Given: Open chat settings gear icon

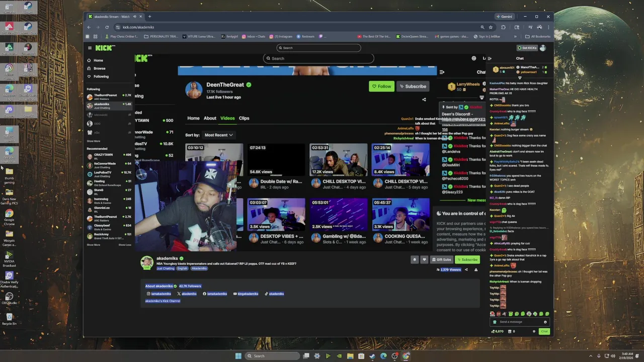Looking at the screenshot, I should click(534, 331).
